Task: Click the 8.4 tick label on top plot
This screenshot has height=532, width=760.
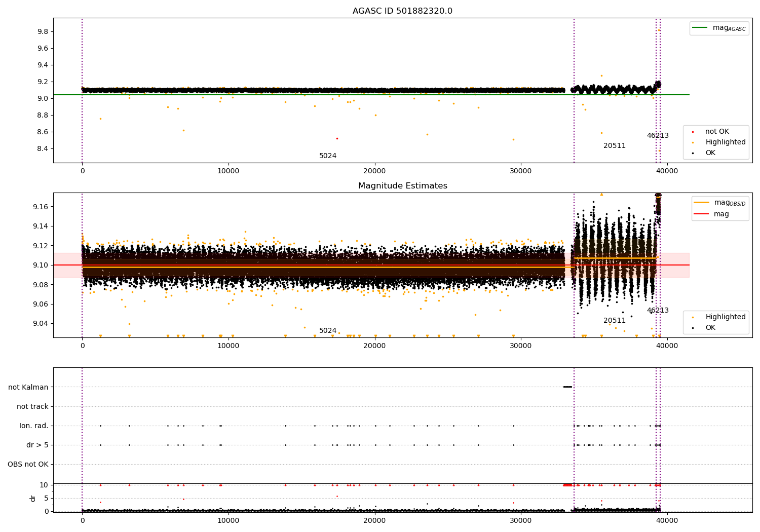Action: [43, 149]
